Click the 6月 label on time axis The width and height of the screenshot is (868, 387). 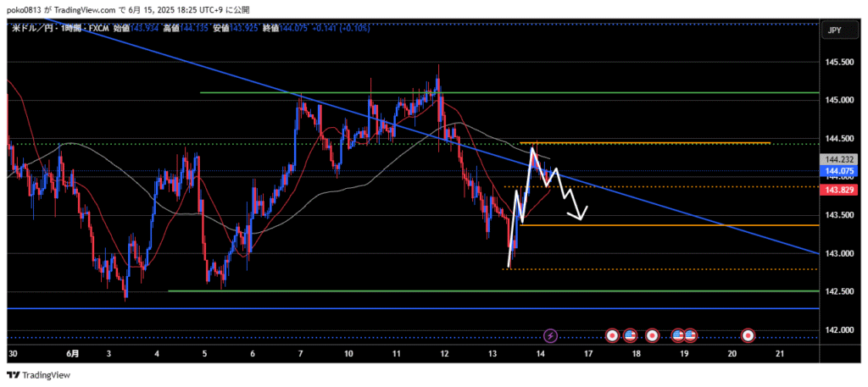pos(73,354)
